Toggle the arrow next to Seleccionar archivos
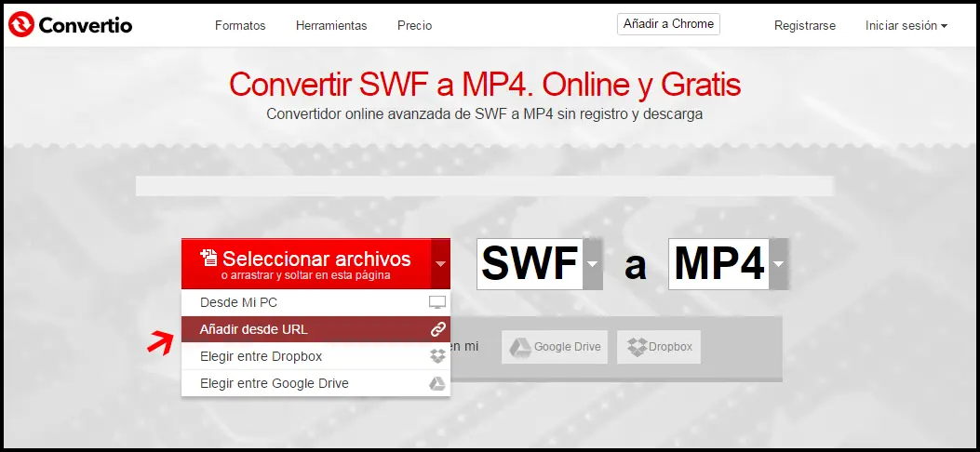The height and width of the screenshot is (452, 980). [440, 264]
